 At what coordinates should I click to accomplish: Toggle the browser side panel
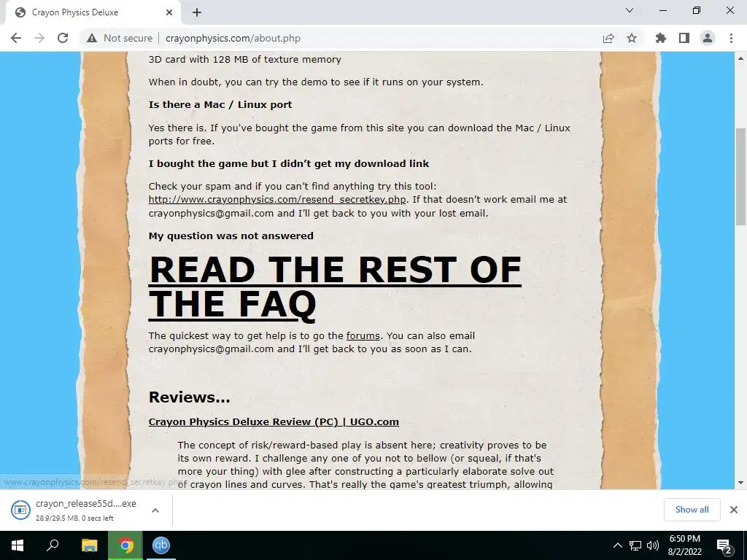coord(684,38)
